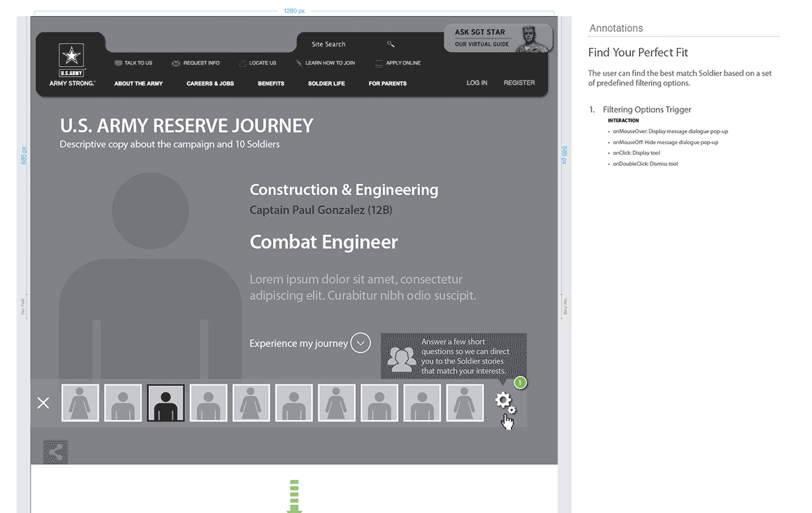The height and width of the screenshot is (513, 812).
Task: Expand the Experience my journey chevron
Action: tap(361, 343)
